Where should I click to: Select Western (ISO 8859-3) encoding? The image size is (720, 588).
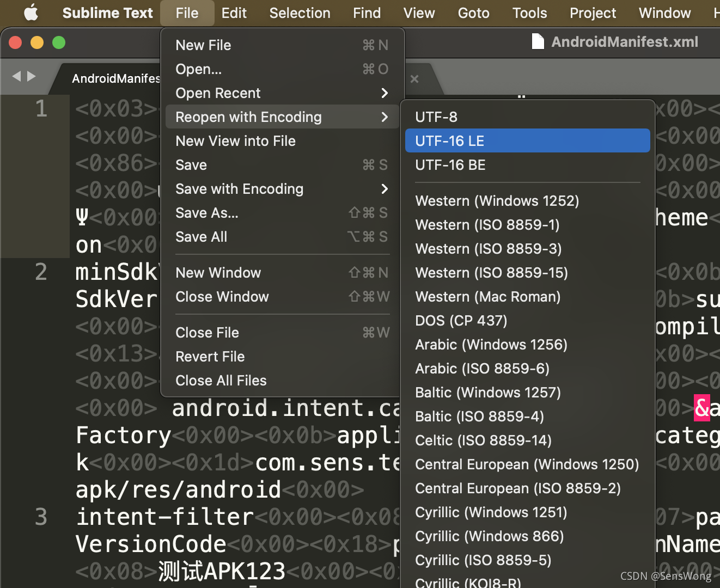pyautogui.click(x=528, y=249)
